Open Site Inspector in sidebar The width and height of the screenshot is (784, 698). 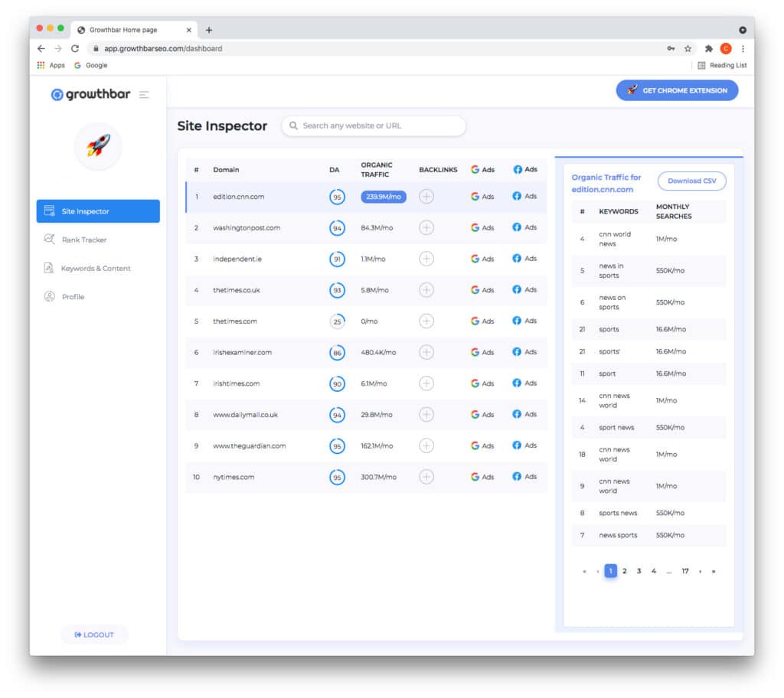(x=98, y=211)
